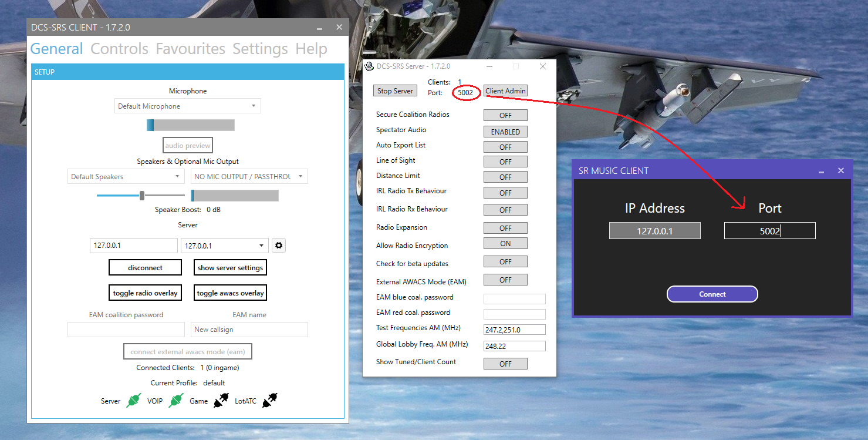Open the Default Microphone dropdown
The image size is (868, 440).
coord(188,106)
